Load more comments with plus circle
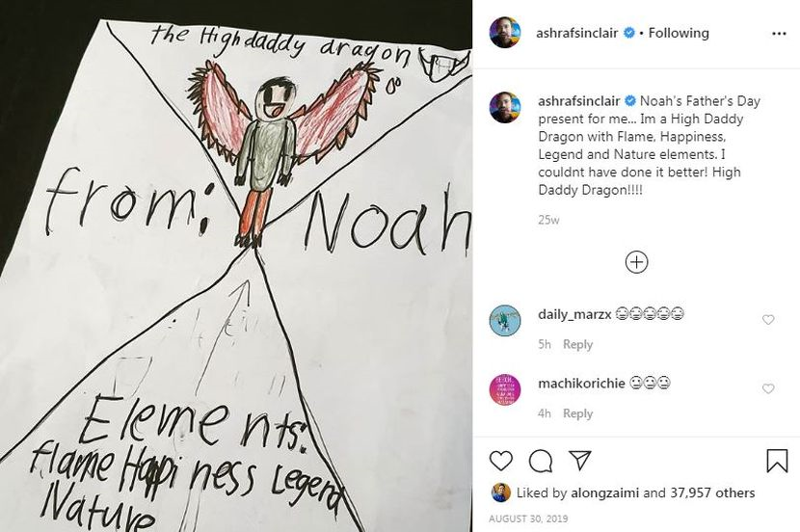 [636, 262]
